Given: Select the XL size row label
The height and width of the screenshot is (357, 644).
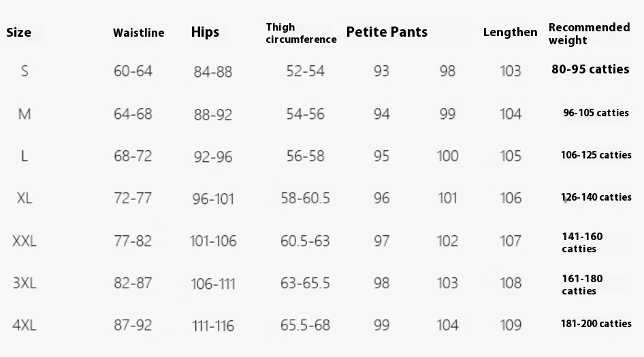Looking at the screenshot, I should point(25,198).
